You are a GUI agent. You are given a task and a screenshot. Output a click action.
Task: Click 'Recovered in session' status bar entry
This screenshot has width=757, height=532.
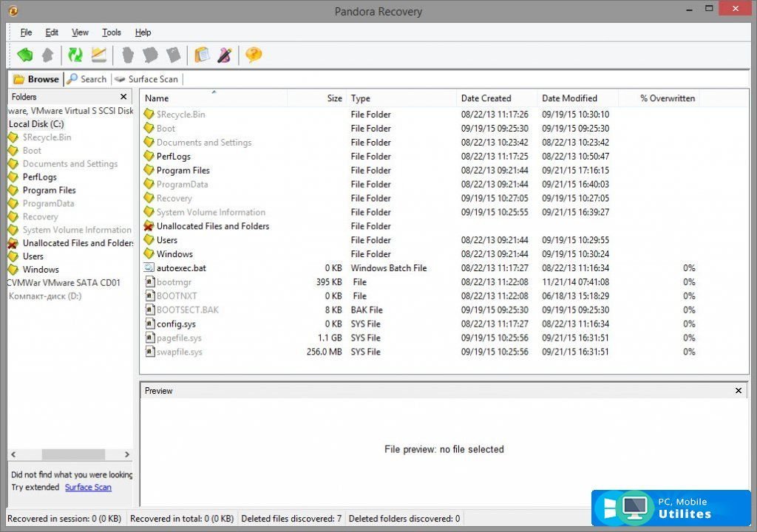point(64,519)
